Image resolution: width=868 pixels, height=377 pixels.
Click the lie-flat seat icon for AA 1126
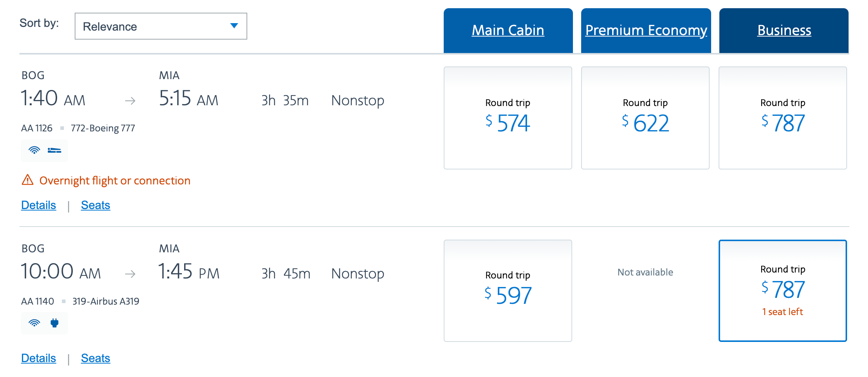pyautogui.click(x=55, y=150)
